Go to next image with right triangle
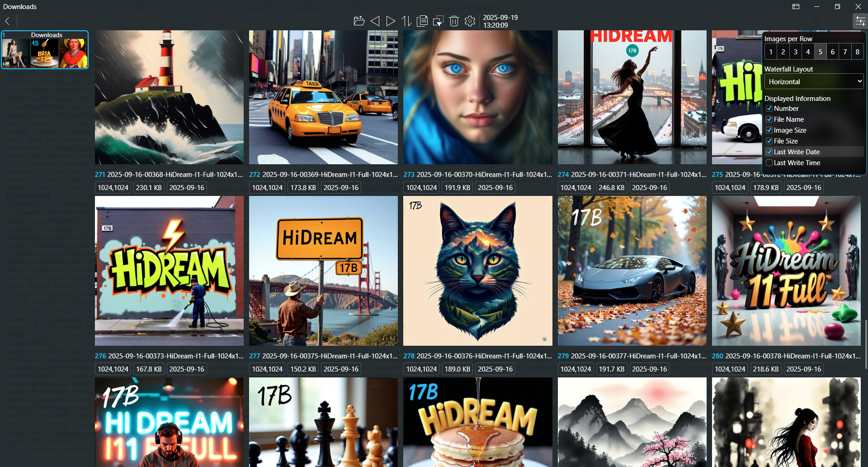 [x=391, y=21]
